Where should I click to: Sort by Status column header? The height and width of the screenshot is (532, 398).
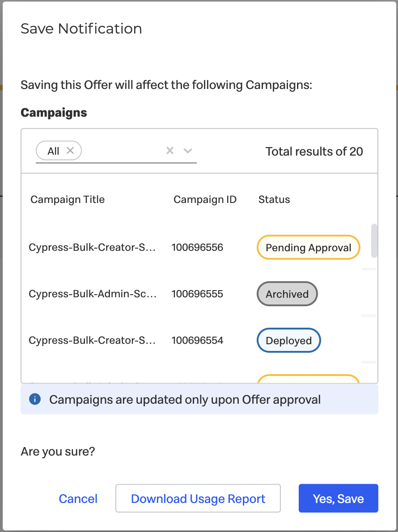274,199
